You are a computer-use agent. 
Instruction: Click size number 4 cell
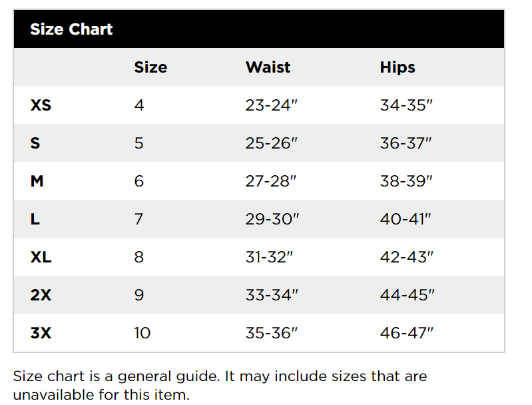(x=139, y=105)
